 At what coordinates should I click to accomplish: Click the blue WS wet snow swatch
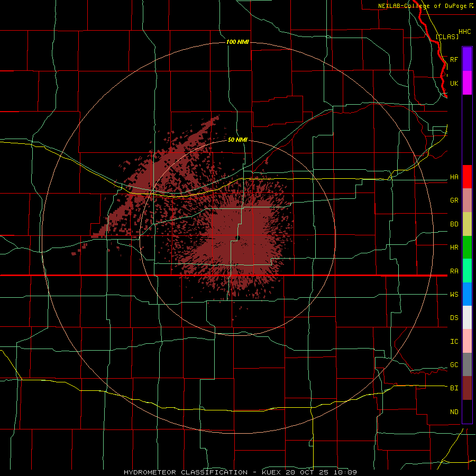[467, 294]
